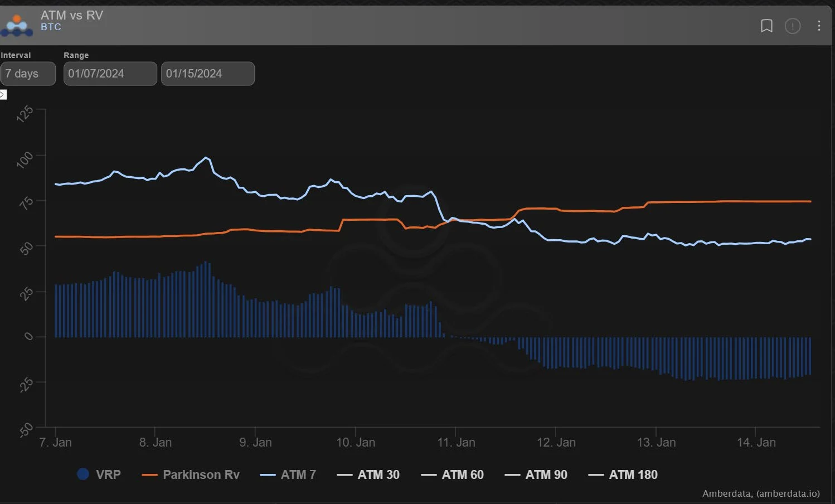Click the Range field label

(x=76, y=55)
